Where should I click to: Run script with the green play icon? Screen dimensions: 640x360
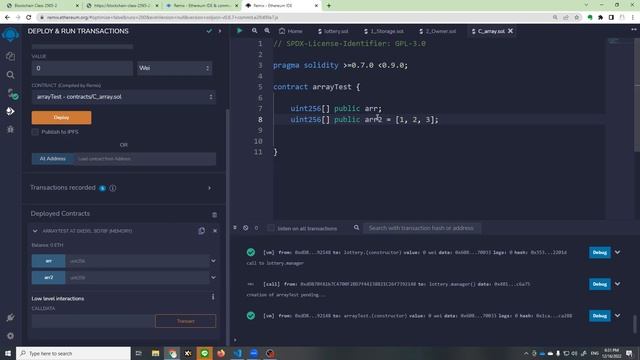pos(240,31)
